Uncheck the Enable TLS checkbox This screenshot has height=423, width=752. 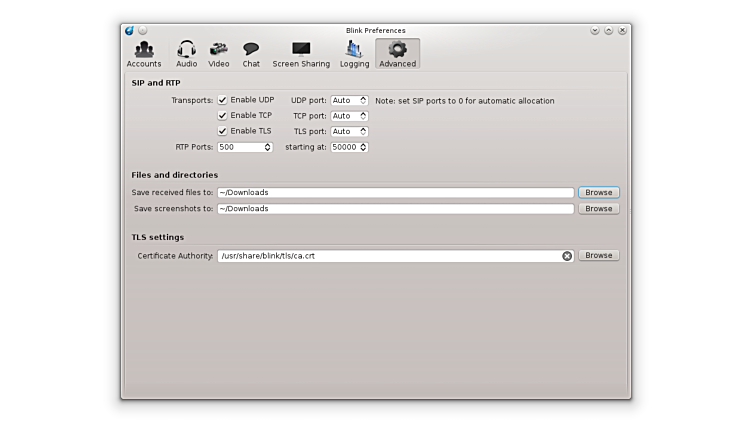[x=223, y=131]
